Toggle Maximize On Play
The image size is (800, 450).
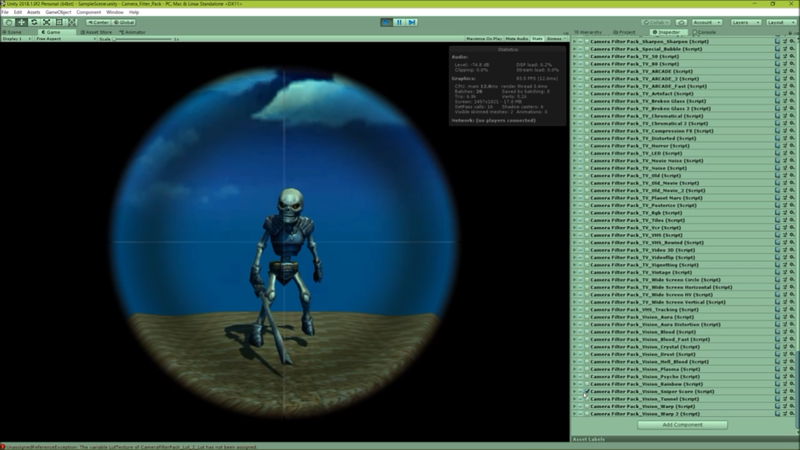point(484,39)
